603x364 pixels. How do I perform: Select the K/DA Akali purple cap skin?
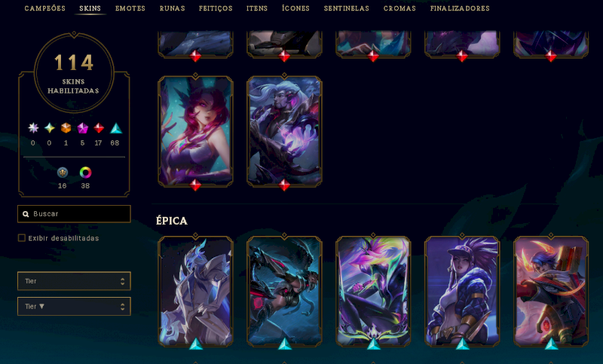point(462,291)
